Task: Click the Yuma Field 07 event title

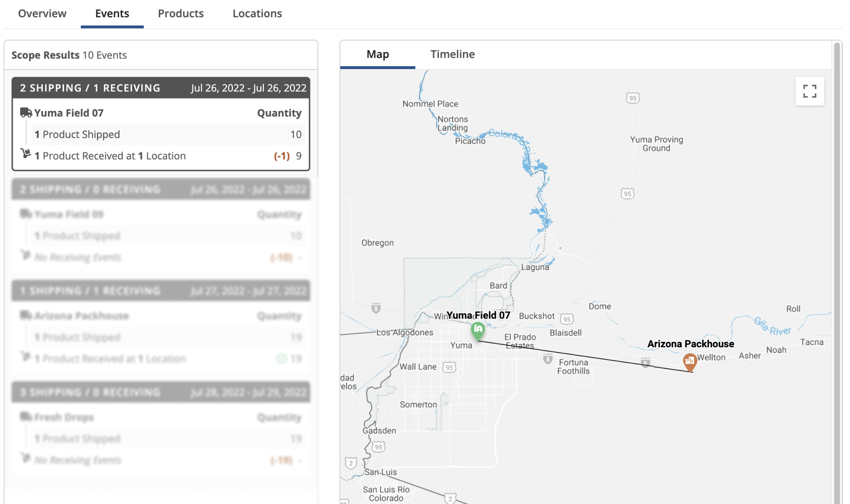Action: 69,113
